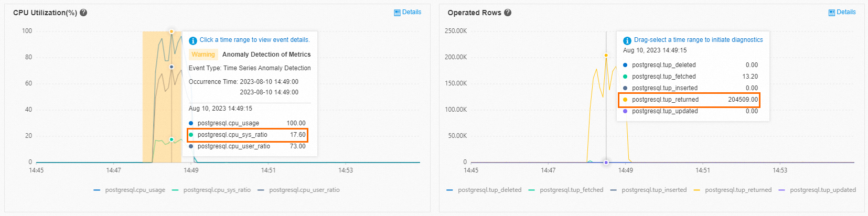
Task: Toggle postgresql.tup_inserted legend below rows chart
Action: coord(649,190)
